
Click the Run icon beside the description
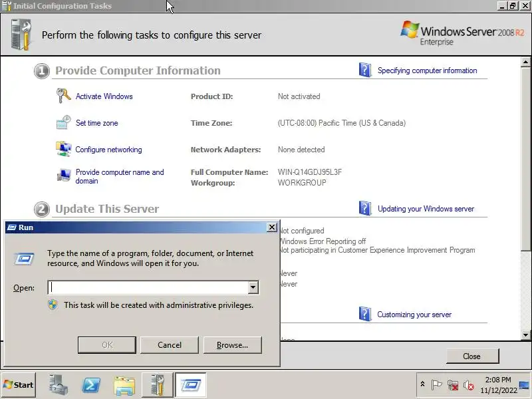24,259
